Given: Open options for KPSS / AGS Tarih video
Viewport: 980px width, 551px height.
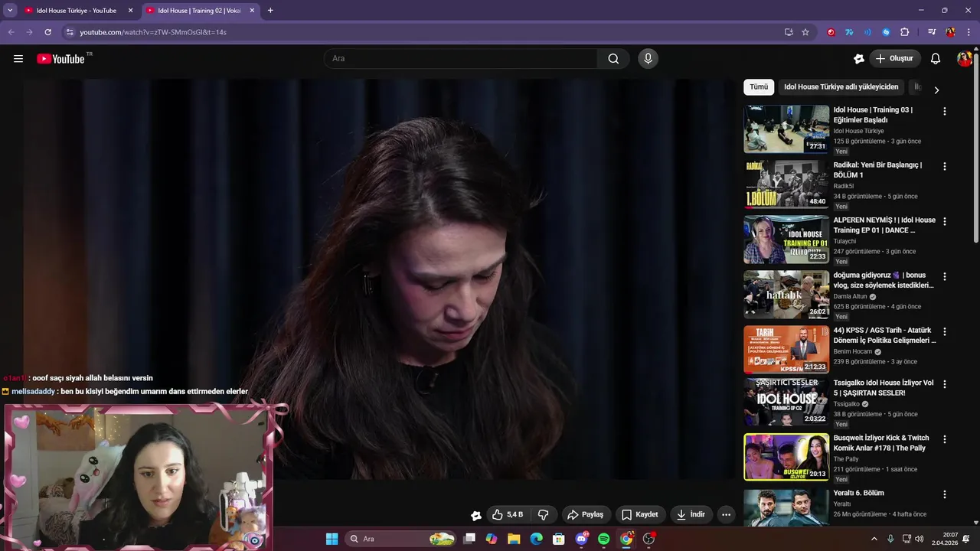Looking at the screenshot, I should pos(944,331).
